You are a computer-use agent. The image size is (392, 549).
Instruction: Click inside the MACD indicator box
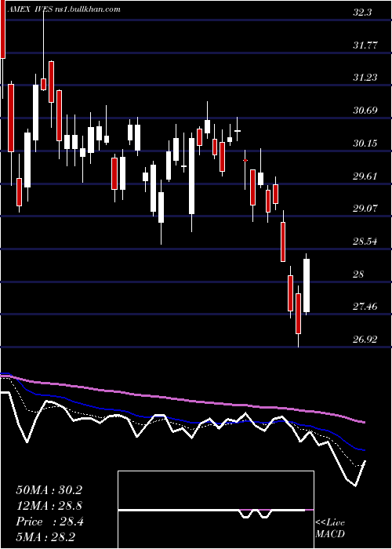click(x=216, y=510)
